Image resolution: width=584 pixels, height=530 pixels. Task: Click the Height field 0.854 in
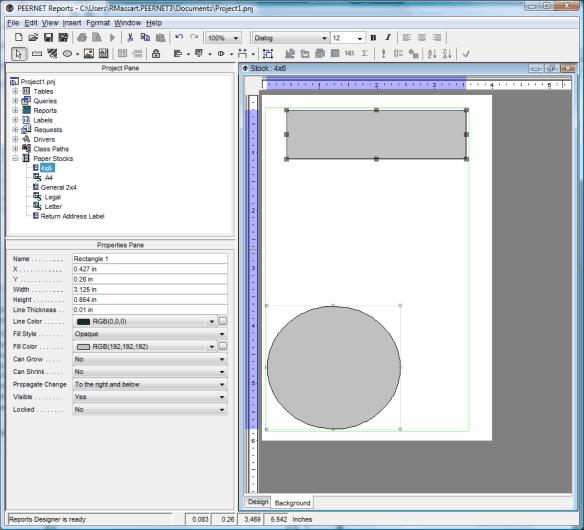[x=150, y=299]
